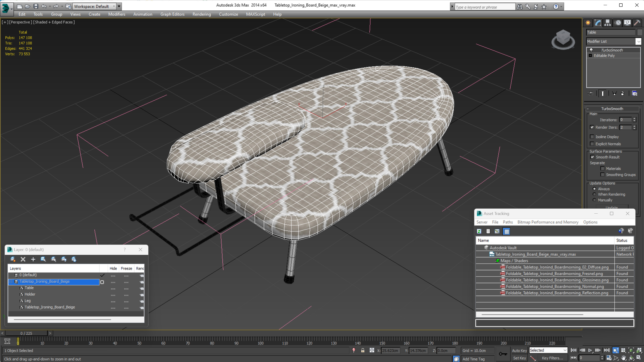Open the Bitmap Performance and Memory menu

point(548,222)
